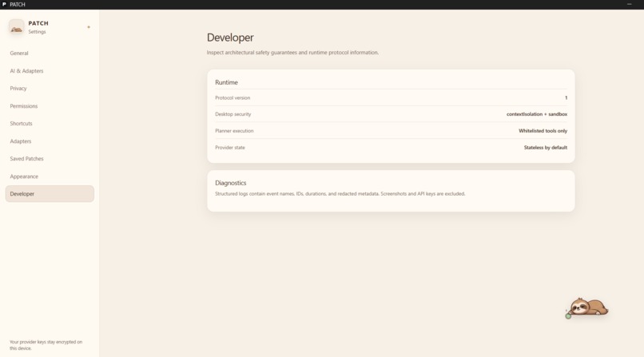Click the small orange dot beside PATCH Settings
The image size is (644, 357).
pos(89,27)
